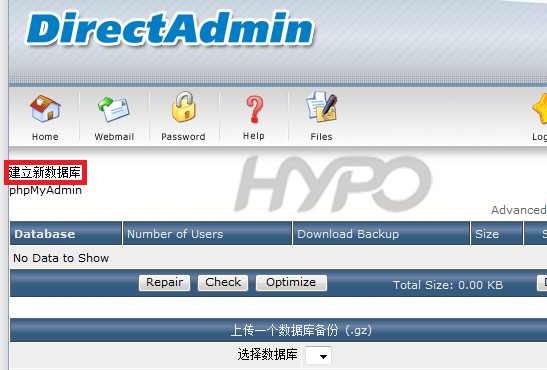Viewport: 547px width, 370px height.
Task: Open the 选择数据库 dropdown
Action: [x=317, y=356]
